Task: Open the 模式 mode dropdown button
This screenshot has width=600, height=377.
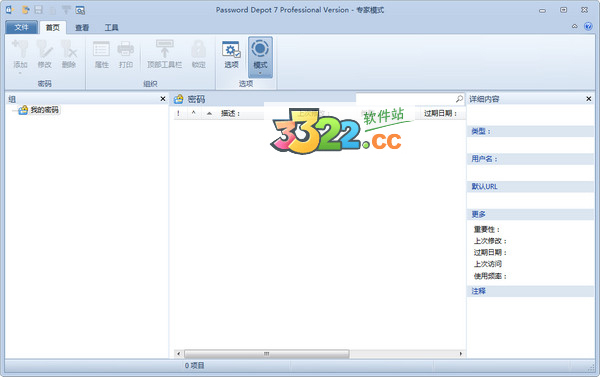Action: click(260, 57)
